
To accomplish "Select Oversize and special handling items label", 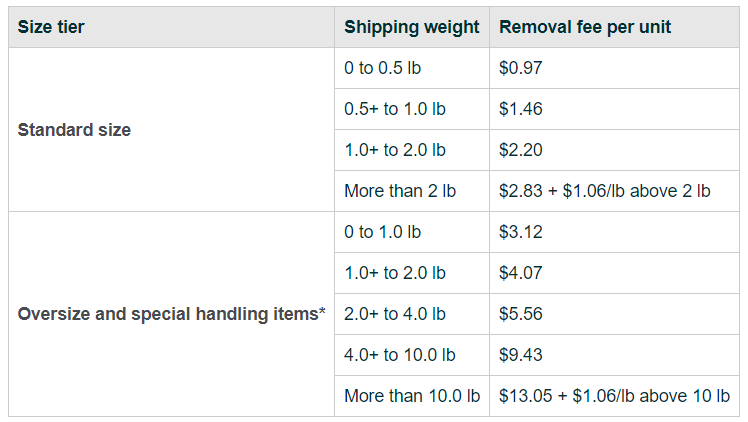I will pos(172,314).
